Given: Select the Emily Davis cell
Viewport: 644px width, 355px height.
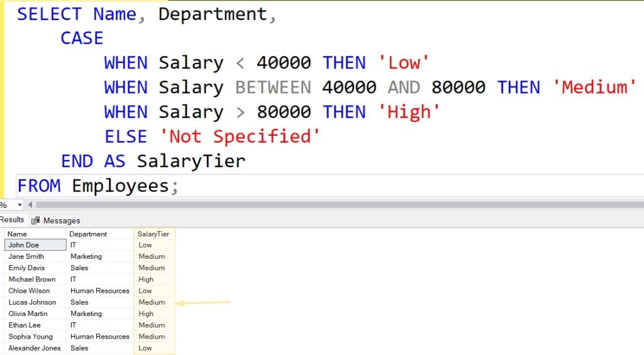Looking at the screenshot, I should (35, 268).
